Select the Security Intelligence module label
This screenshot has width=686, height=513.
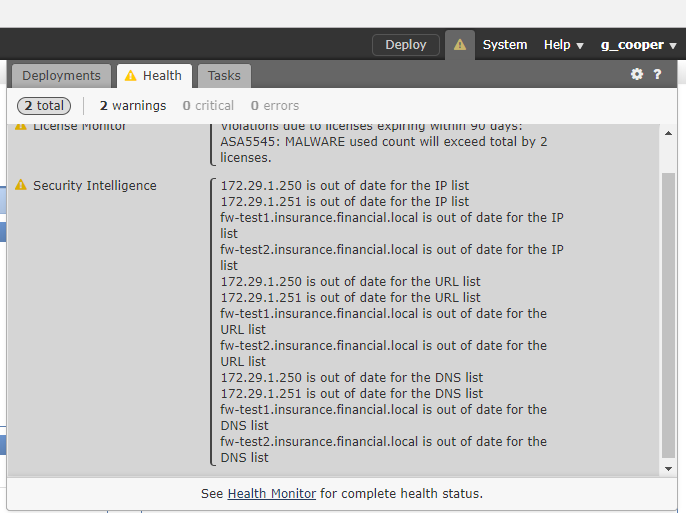coord(95,185)
